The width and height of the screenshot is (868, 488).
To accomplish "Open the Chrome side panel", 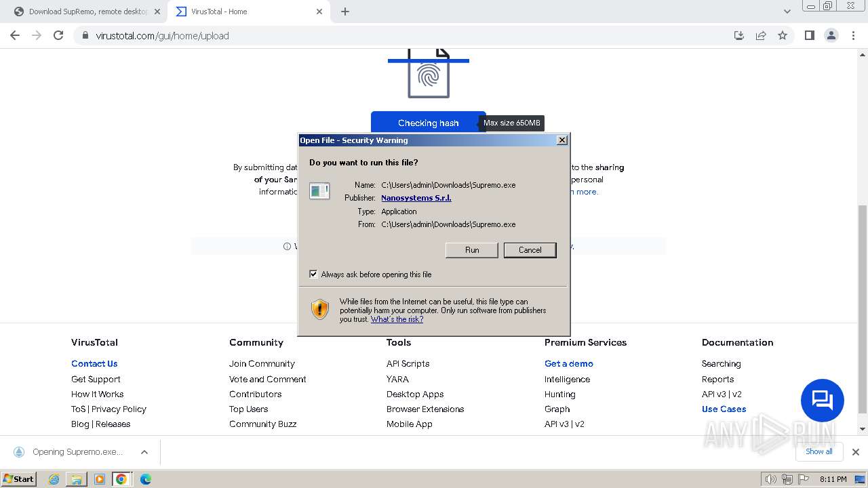I will click(809, 35).
